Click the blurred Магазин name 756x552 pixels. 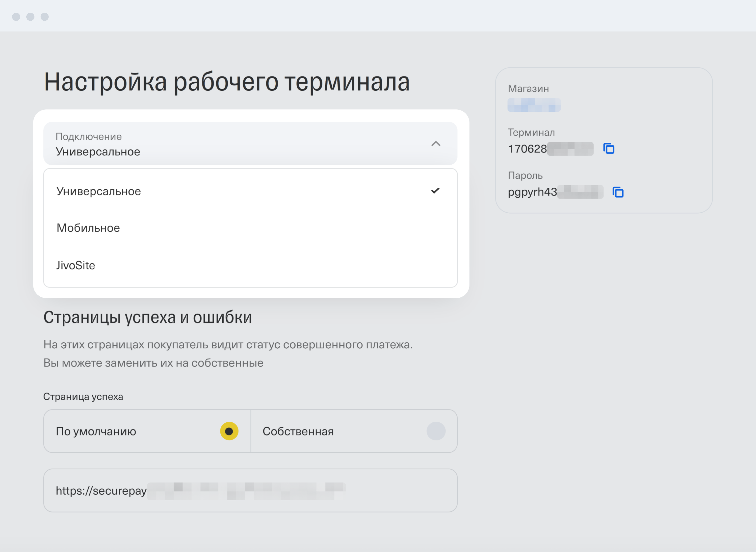pyautogui.click(x=534, y=105)
